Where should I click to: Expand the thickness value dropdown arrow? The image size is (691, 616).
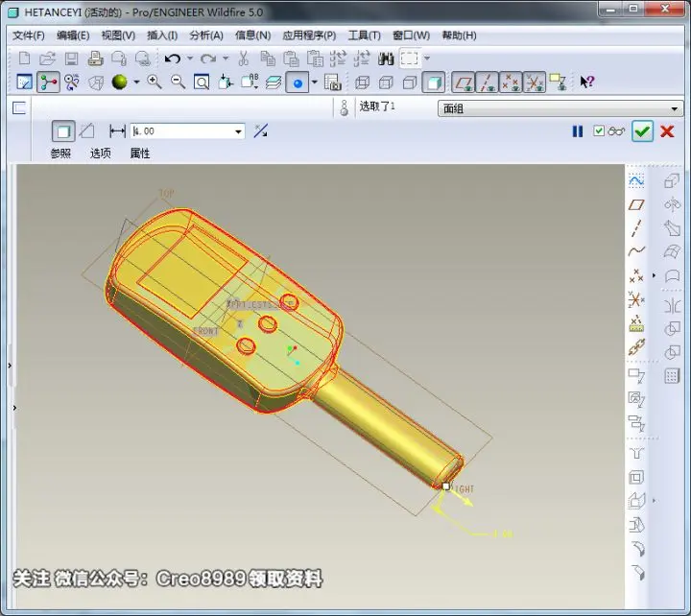tap(238, 131)
